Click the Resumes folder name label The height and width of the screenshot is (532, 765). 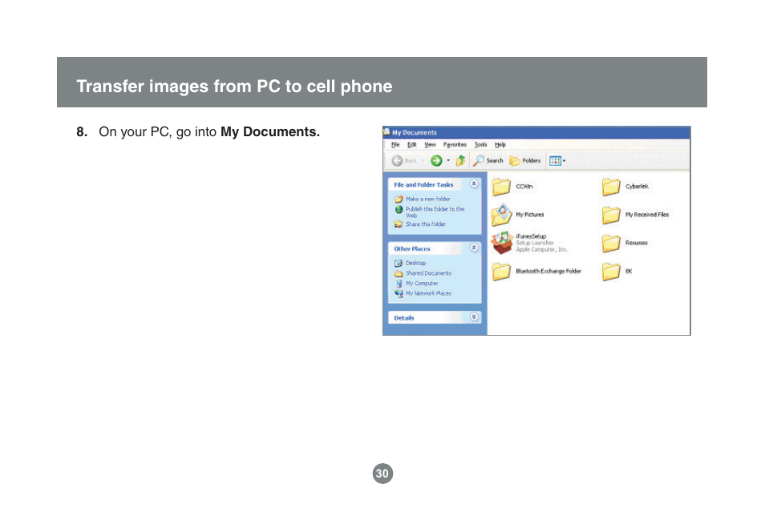coord(637,243)
